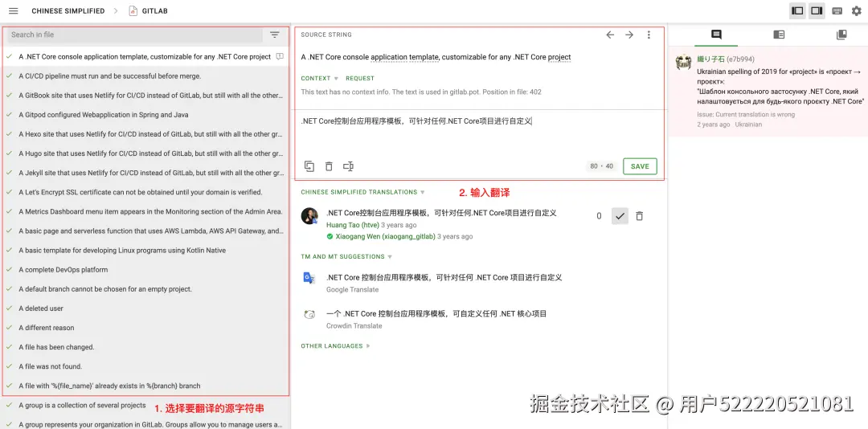Select 'A group is a collection' string
This screenshot has width=868, height=429.
point(145,405)
